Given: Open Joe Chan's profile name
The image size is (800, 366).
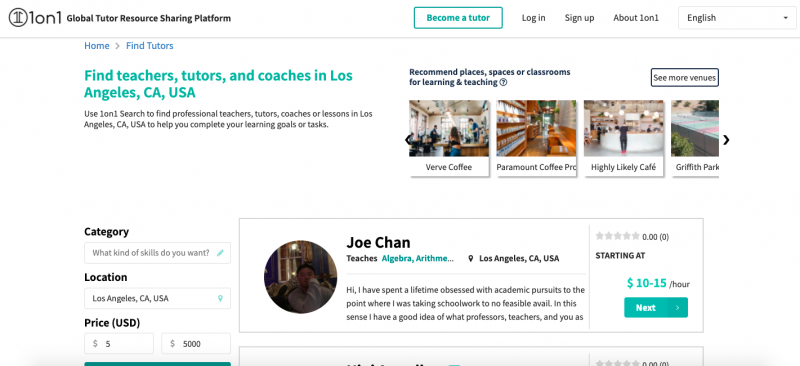Looking at the screenshot, I should [378, 242].
